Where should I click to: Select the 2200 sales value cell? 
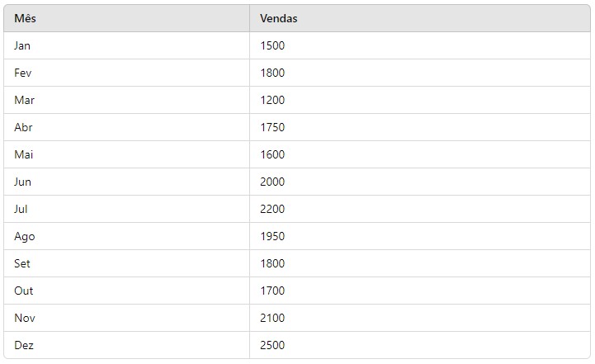(272, 209)
